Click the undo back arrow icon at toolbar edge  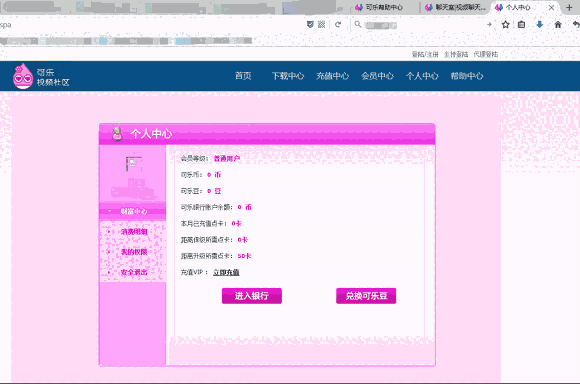click(x=576, y=24)
